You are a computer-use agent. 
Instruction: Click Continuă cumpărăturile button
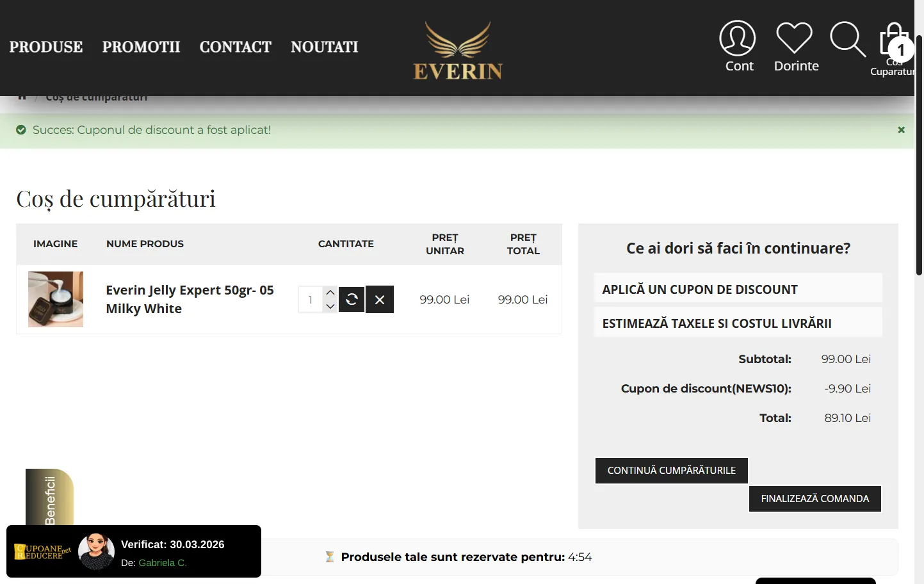(671, 471)
